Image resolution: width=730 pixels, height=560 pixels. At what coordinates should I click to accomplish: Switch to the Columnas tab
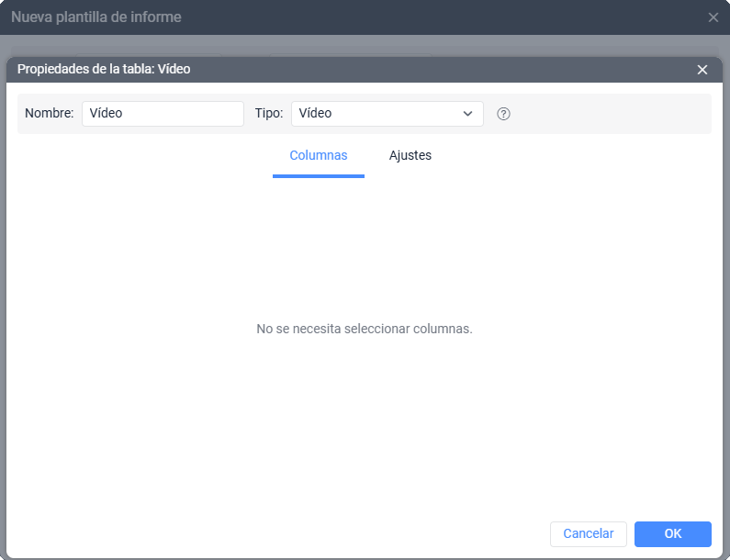pyautogui.click(x=319, y=155)
